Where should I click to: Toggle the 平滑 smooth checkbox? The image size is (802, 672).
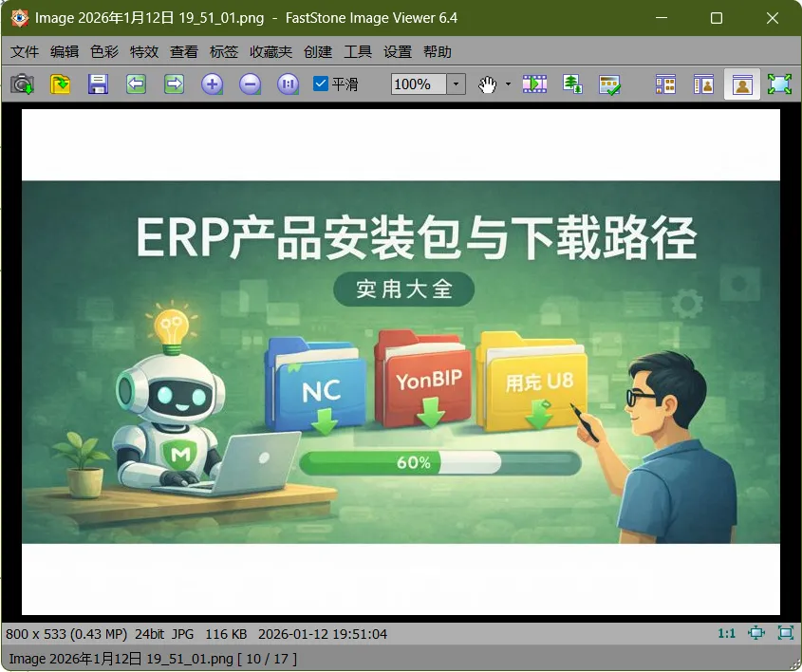(320, 84)
